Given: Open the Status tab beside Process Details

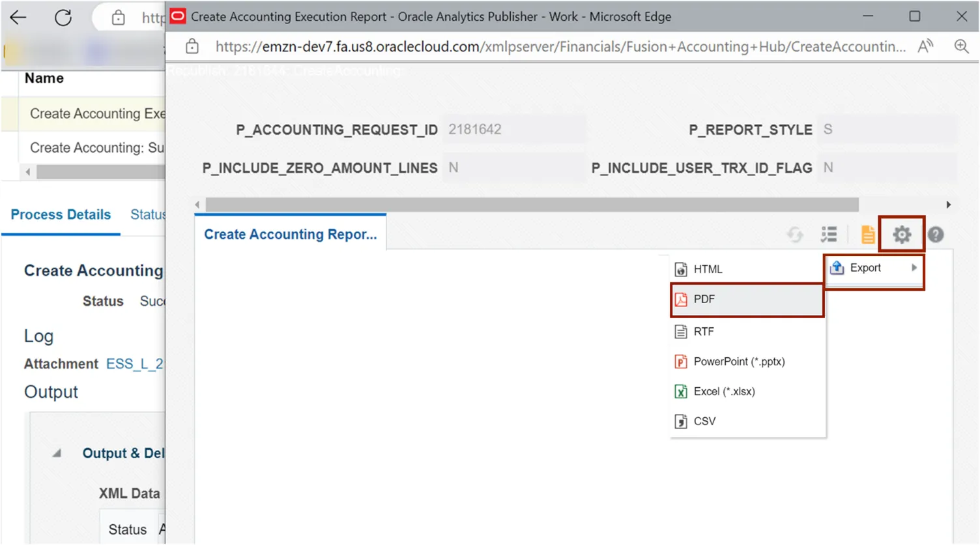Looking at the screenshot, I should (148, 214).
